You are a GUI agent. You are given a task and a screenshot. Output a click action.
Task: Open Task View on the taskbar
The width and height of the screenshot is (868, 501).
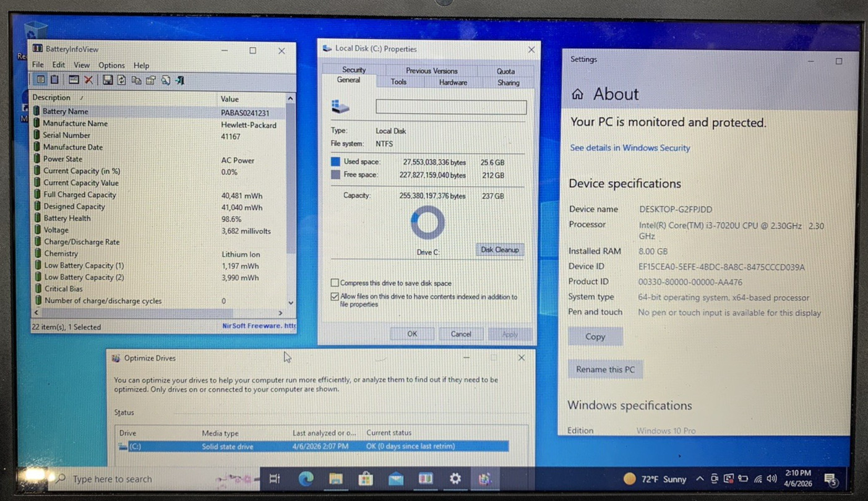coord(275,479)
